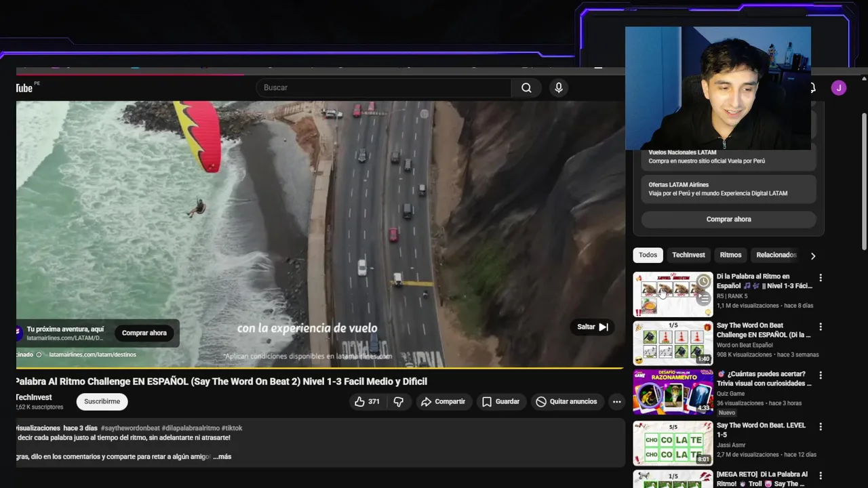Type in the Buscar search field
This screenshot has width=868, height=488.
point(383,87)
